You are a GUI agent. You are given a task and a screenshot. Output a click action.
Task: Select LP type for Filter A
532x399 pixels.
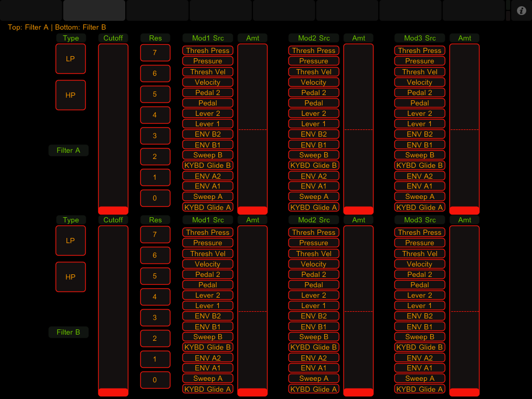(71, 59)
